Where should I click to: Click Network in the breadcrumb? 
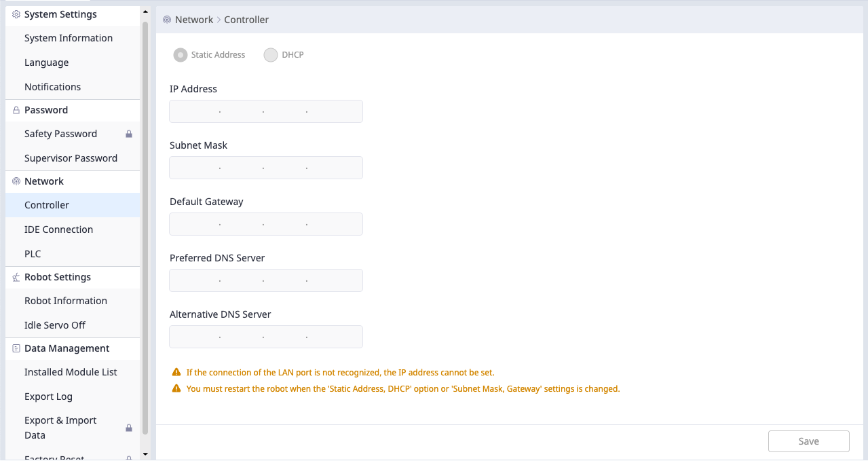coord(195,20)
